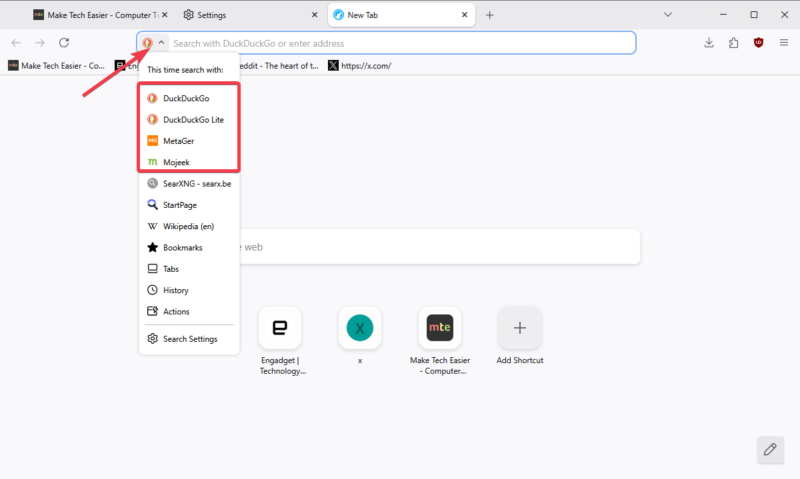800x479 pixels.
Task: Click the Reload page icon
Action: [x=64, y=43]
